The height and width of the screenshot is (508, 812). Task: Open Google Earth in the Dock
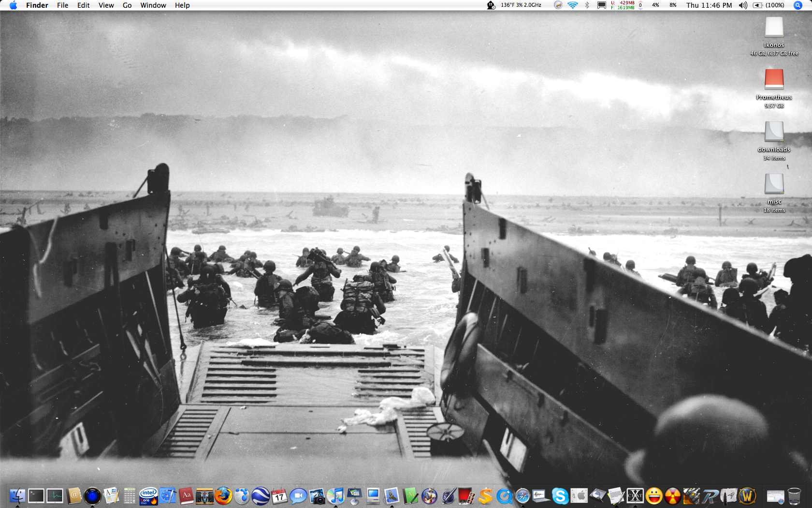pos(261,496)
